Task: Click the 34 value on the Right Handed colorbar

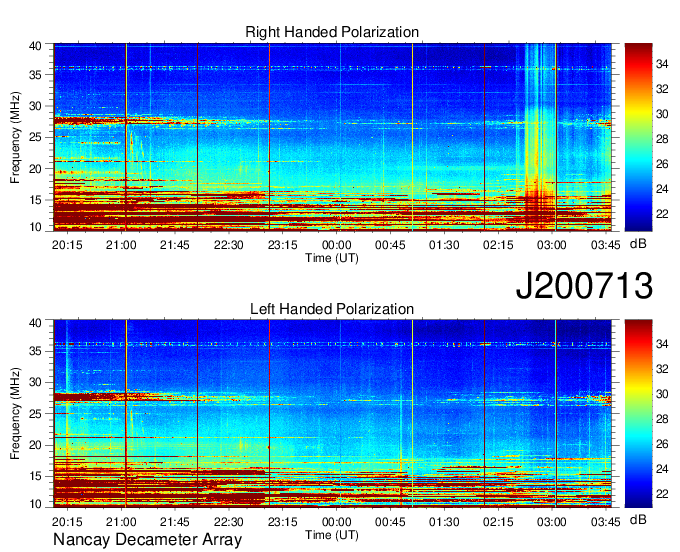Action: [x=662, y=64]
